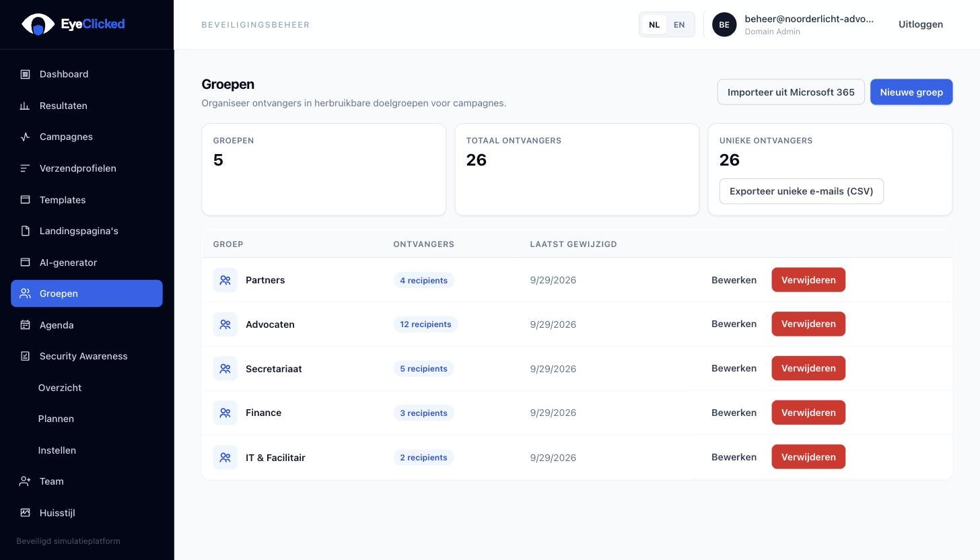Click Bewerken for the Secretariaat group

pyautogui.click(x=734, y=368)
